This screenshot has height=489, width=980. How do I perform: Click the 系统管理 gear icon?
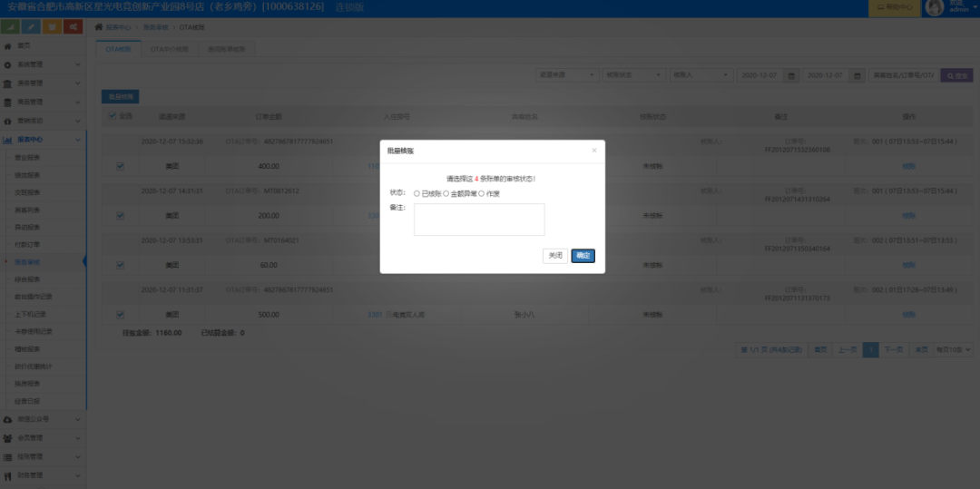(7, 65)
